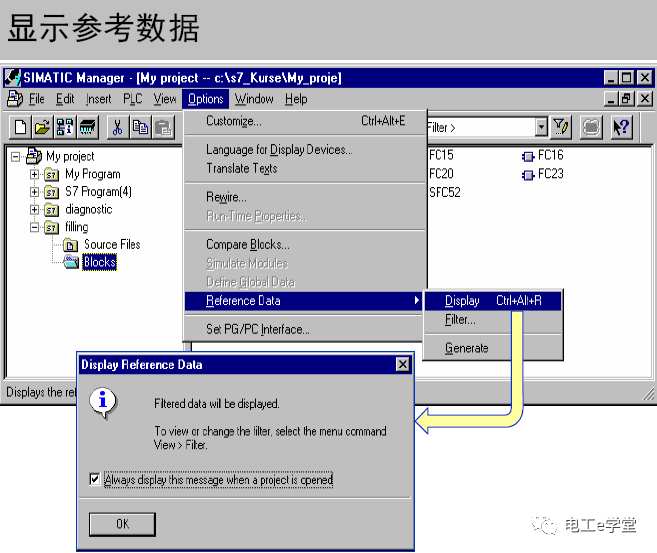Viewport: 657px width, 553px height.
Task: Click the Paste toolbar icon
Action: (x=163, y=127)
